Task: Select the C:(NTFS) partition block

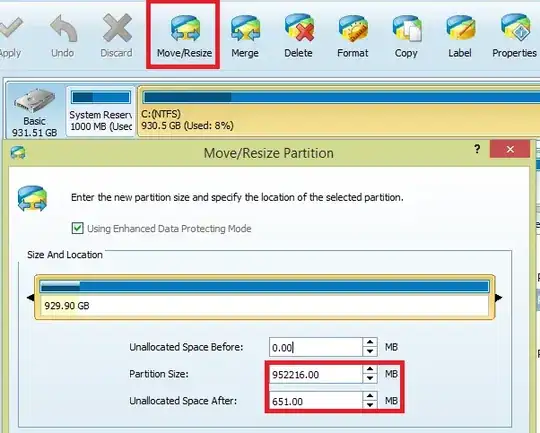Action: [339, 111]
